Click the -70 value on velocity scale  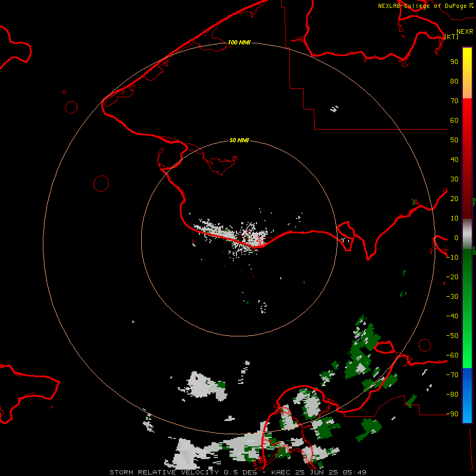pos(452,375)
